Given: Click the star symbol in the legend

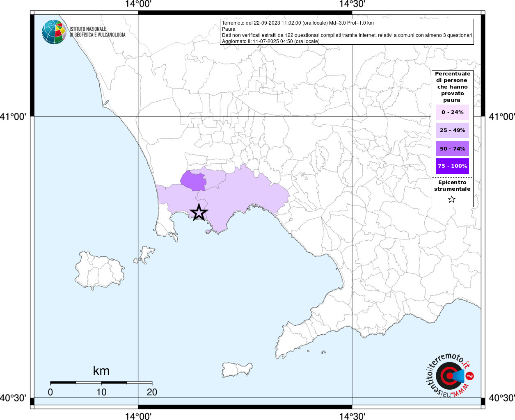Looking at the screenshot, I should (452, 200).
